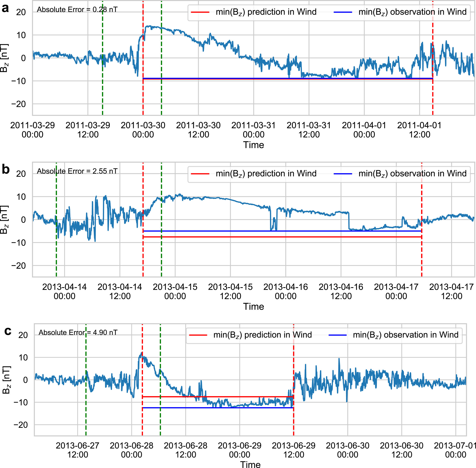Click tick label "2013-06-30 00:00"

click(x=348, y=450)
